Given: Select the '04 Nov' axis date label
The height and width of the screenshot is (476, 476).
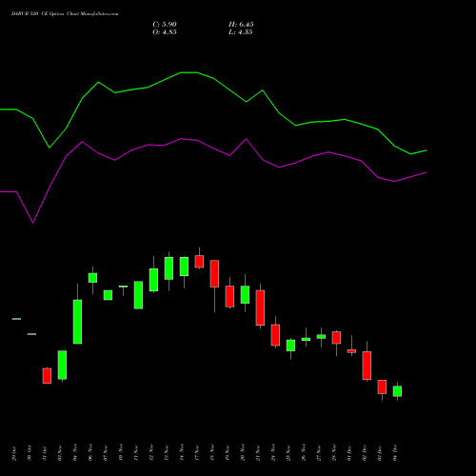Looking at the screenshot, I should [x=75, y=453].
